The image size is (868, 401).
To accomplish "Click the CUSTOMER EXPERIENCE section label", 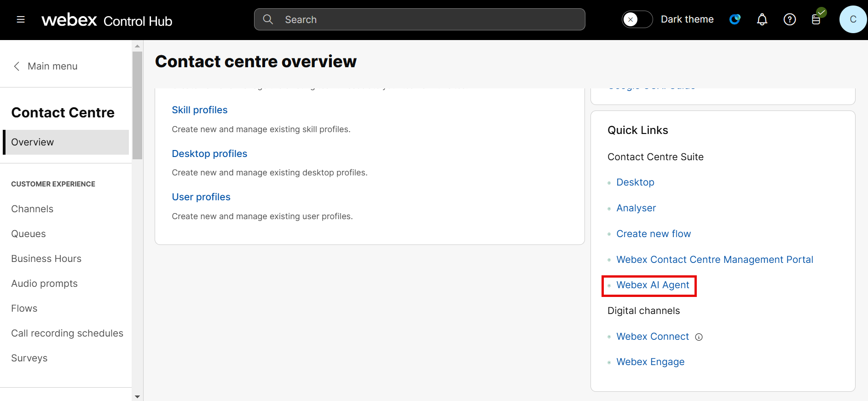I will [x=53, y=184].
